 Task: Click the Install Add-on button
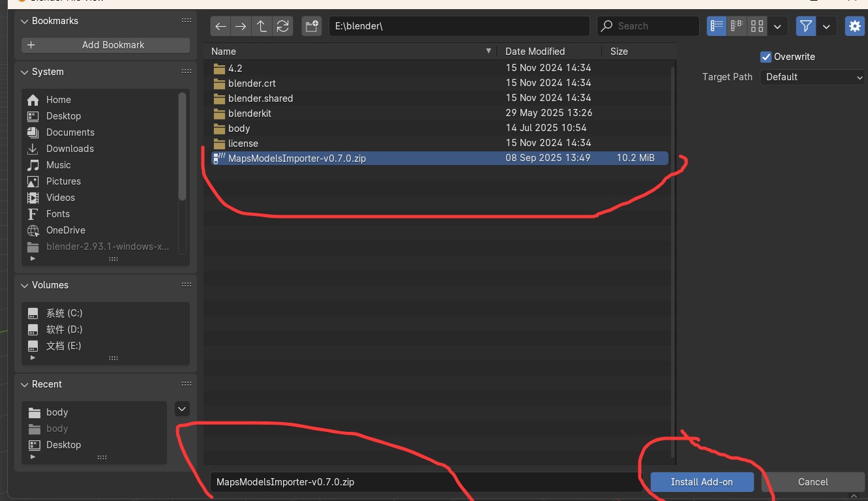[702, 481]
